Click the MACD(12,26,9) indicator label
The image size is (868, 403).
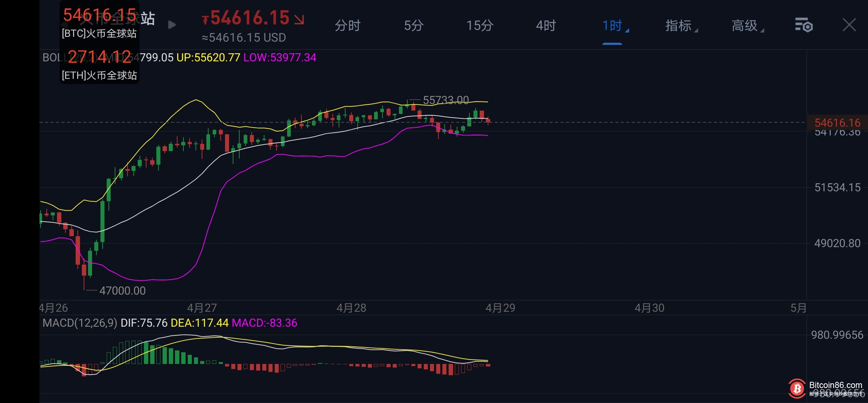click(80, 323)
